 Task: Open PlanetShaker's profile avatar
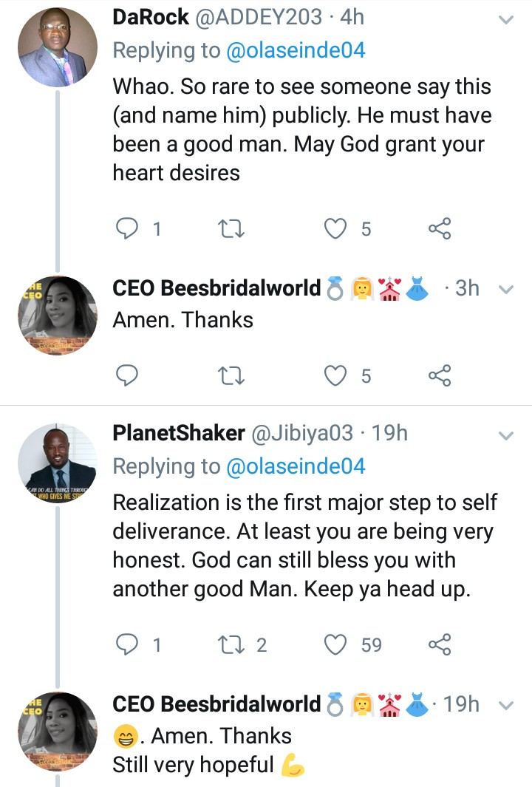point(57,464)
